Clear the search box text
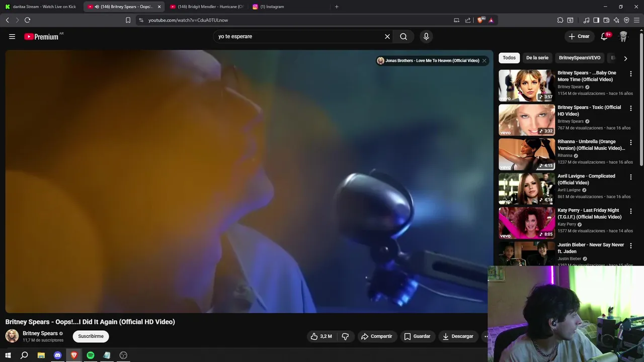 pos(387,36)
